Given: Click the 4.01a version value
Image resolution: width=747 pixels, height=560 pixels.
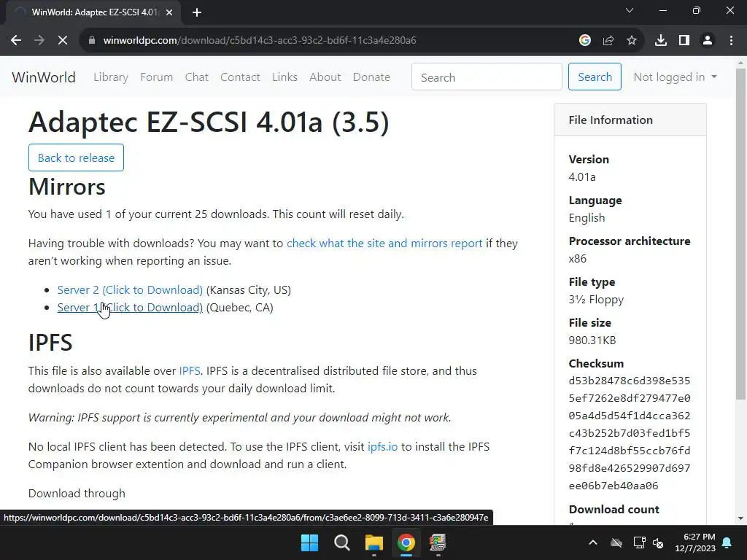Looking at the screenshot, I should click(x=582, y=177).
